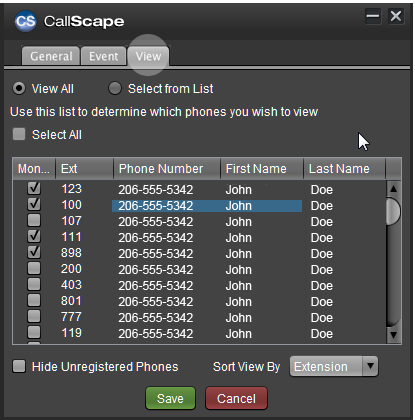Select extension 111 cell
The image size is (415, 420).
pos(71,237)
